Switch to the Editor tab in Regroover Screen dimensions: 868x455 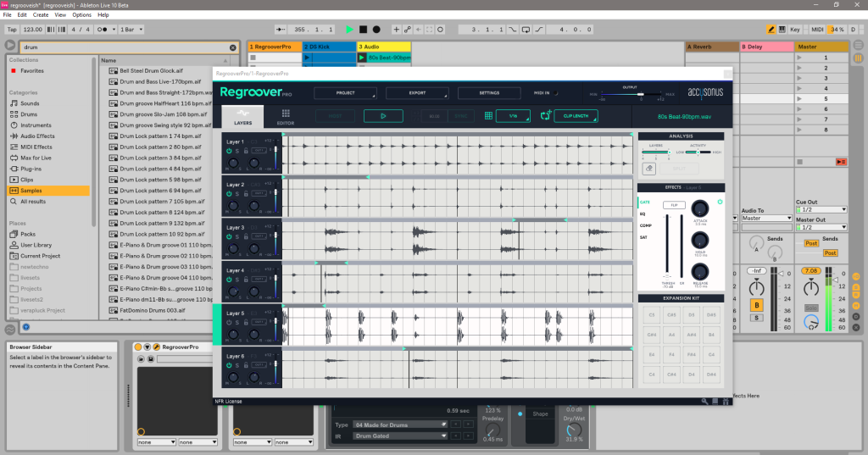[285, 117]
